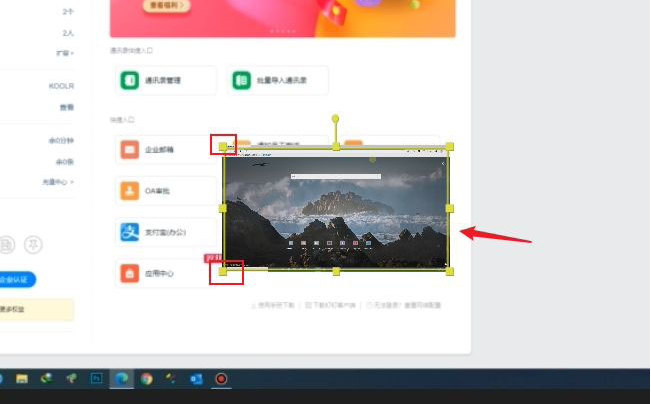Screen dimensions: 651x404
Task: Open the globe-with-arrow browser icon in taskbar
Action: click(x=46, y=378)
